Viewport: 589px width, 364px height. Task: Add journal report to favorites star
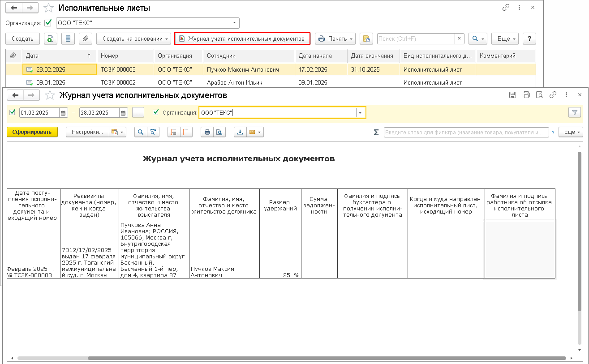click(50, 95)
